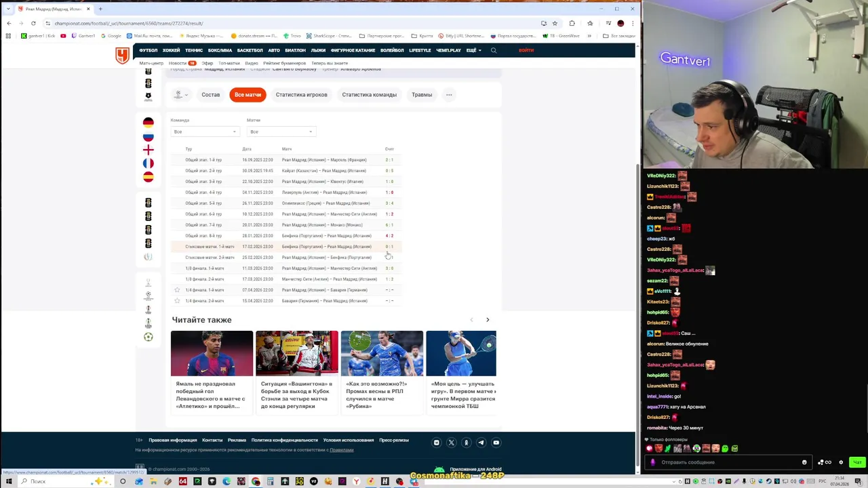Click the ВОЙТИ login button
This screenshot has width=868, height=488.
526,50
